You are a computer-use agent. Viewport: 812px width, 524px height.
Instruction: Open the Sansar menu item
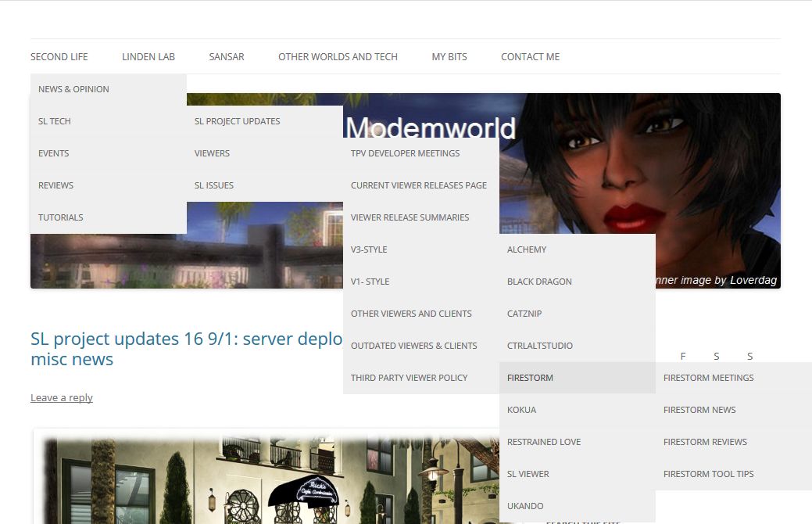(x=227, y=57)
